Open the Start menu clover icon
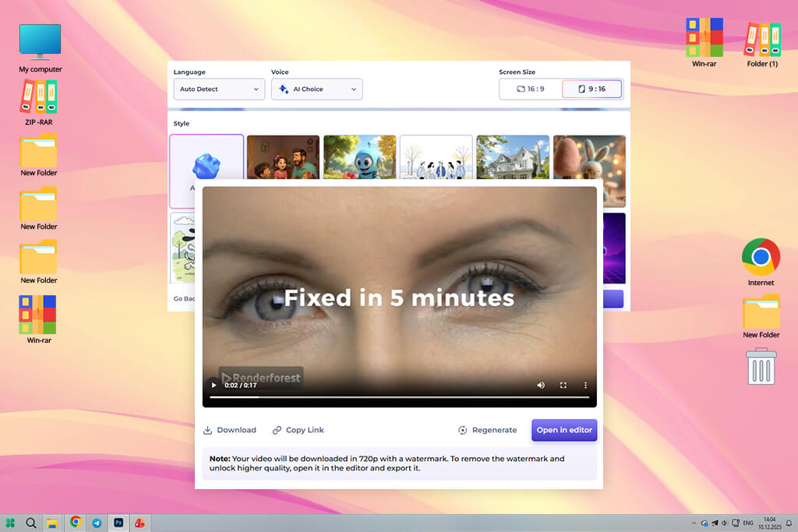This screenshot has height=532, width=798. pyautogui.click(x=10, y=523)
